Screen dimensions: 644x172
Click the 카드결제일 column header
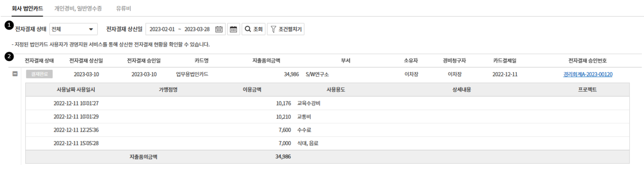pyautogui.click(x=505, y=61)
